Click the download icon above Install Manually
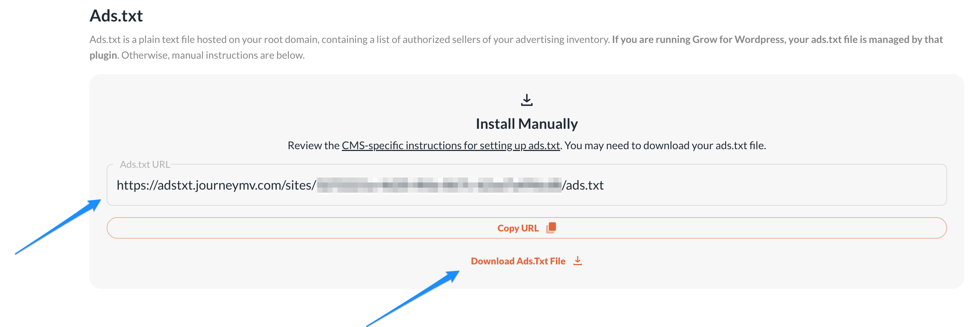 pyautogui.click(x=527, y=100)
